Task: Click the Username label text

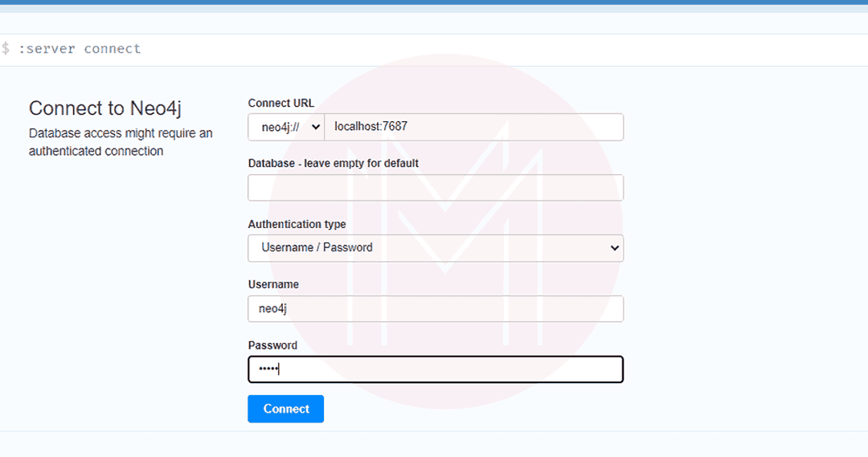Action: point(273,284)
